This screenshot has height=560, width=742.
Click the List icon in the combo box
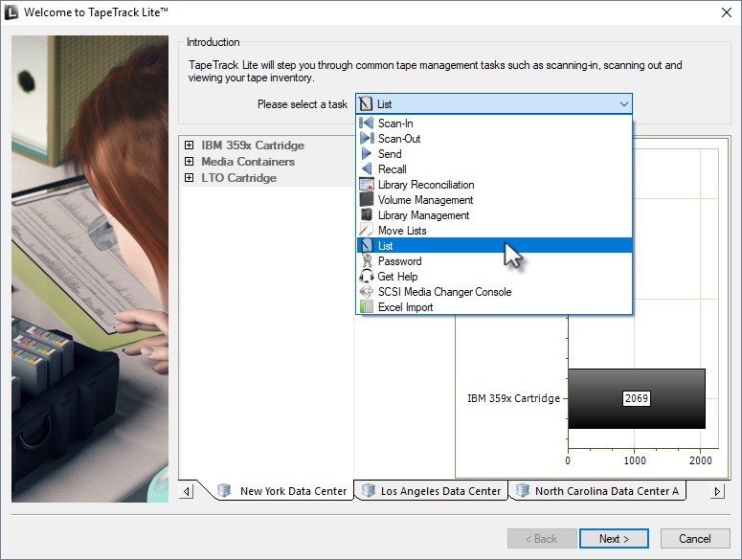tap(366, 103)
